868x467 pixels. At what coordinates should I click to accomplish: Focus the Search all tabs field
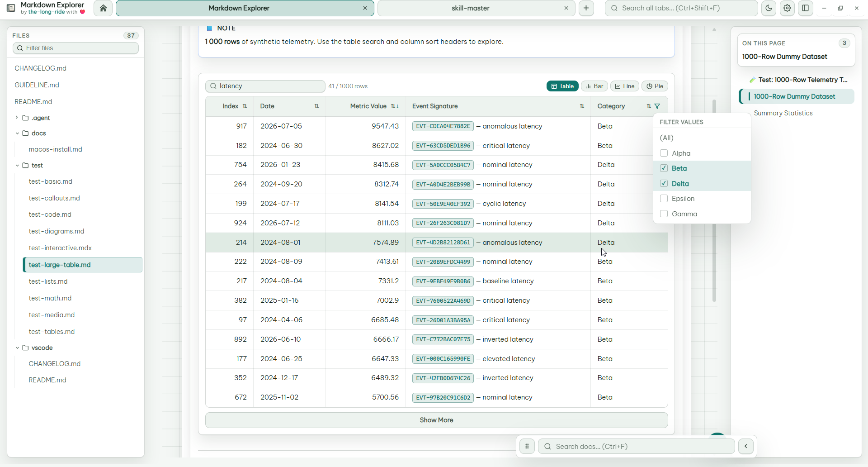point(681,8)
